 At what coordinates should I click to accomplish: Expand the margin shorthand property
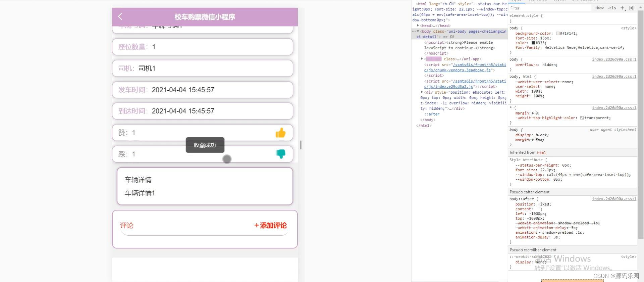533,113
